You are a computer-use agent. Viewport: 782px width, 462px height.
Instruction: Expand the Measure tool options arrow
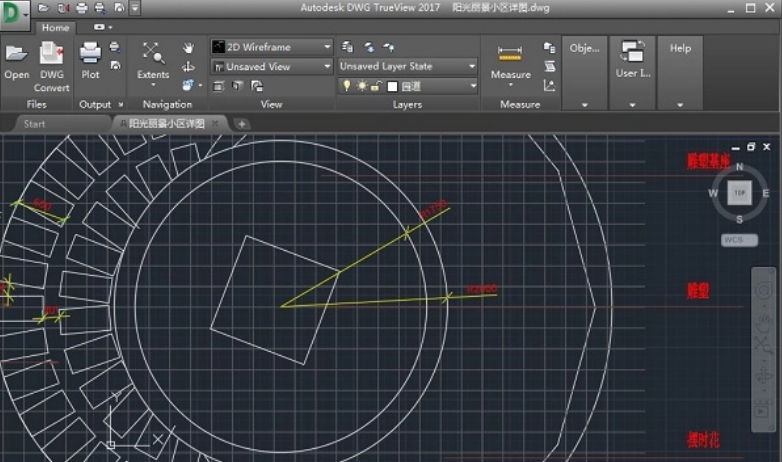point(510,85)
